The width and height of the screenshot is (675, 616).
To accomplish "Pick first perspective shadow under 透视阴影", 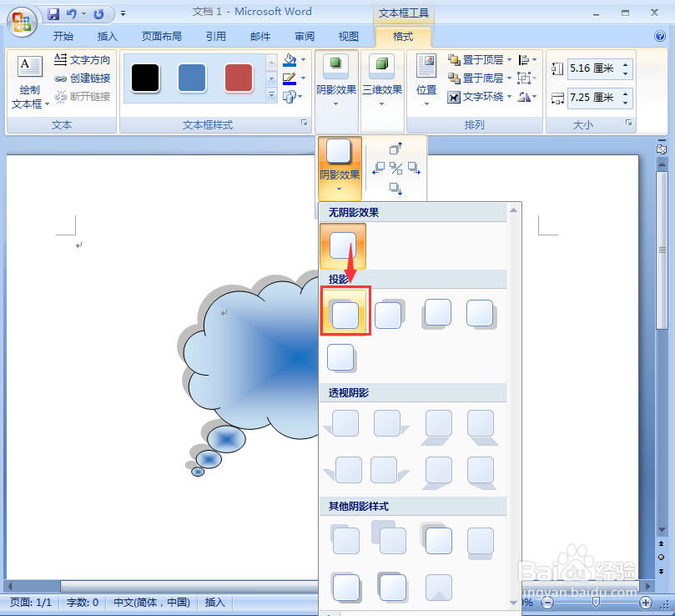I will 342,424.
